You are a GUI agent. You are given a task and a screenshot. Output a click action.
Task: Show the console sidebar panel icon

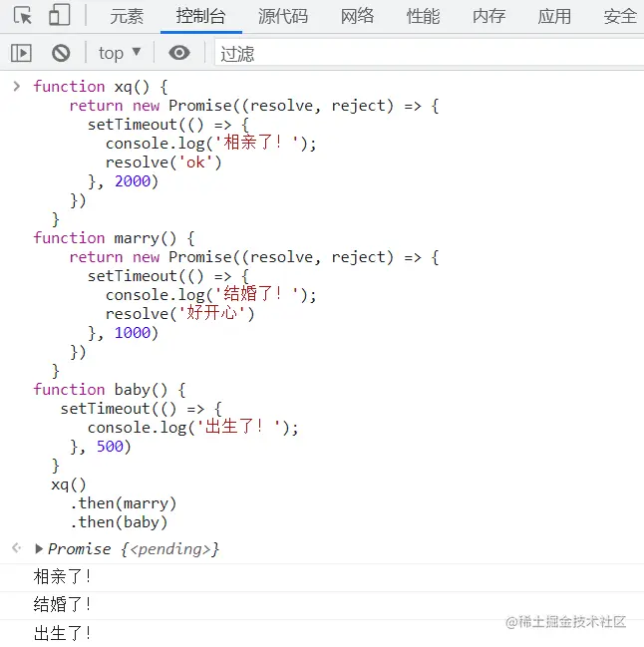(21, 53)
